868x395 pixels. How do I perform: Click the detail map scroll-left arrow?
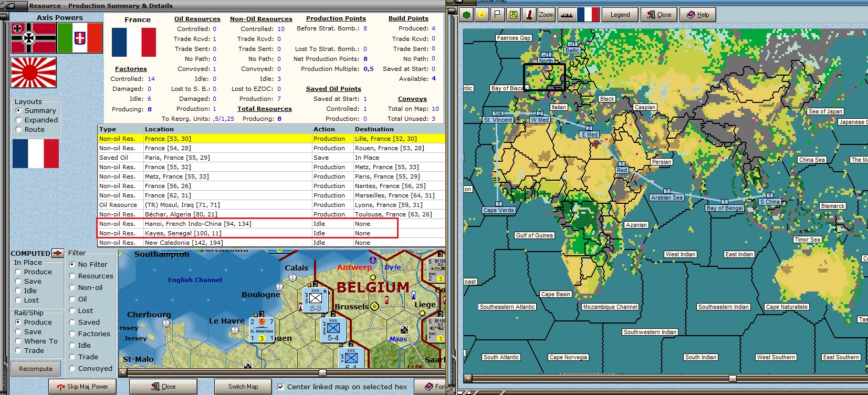tap(122, 372)
